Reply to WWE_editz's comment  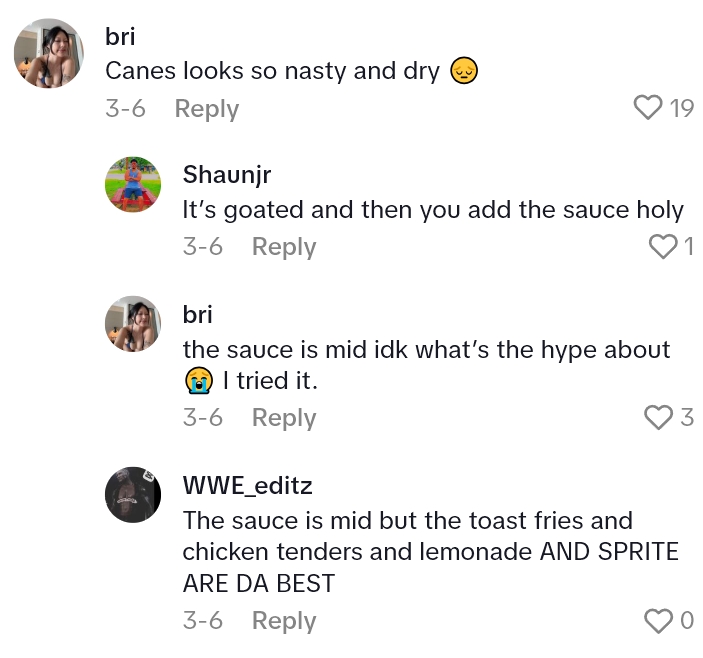284,621
